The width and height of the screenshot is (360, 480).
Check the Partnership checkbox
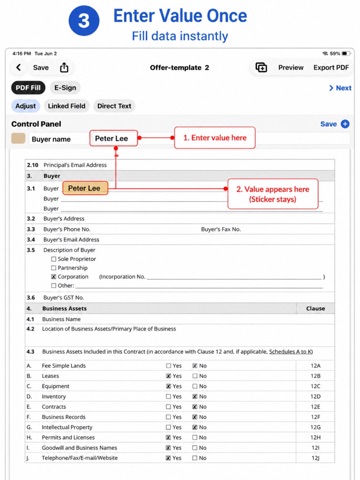53,268
